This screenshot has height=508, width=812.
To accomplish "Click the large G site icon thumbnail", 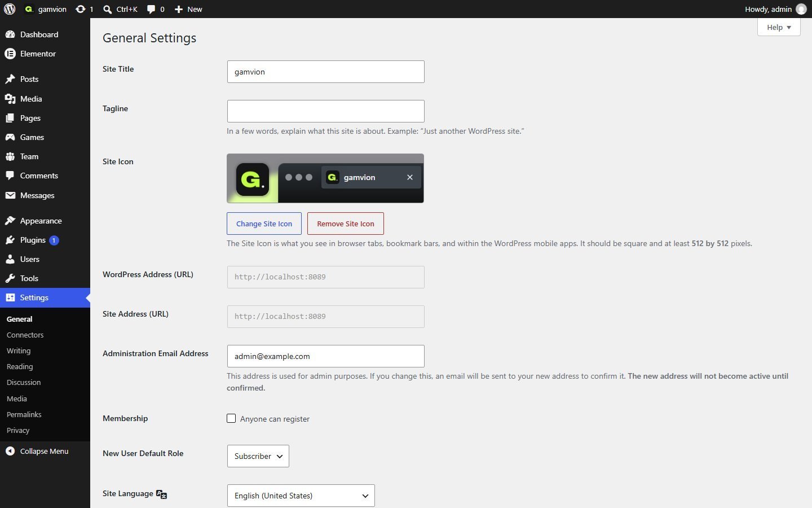I will (x=252, y=179).
